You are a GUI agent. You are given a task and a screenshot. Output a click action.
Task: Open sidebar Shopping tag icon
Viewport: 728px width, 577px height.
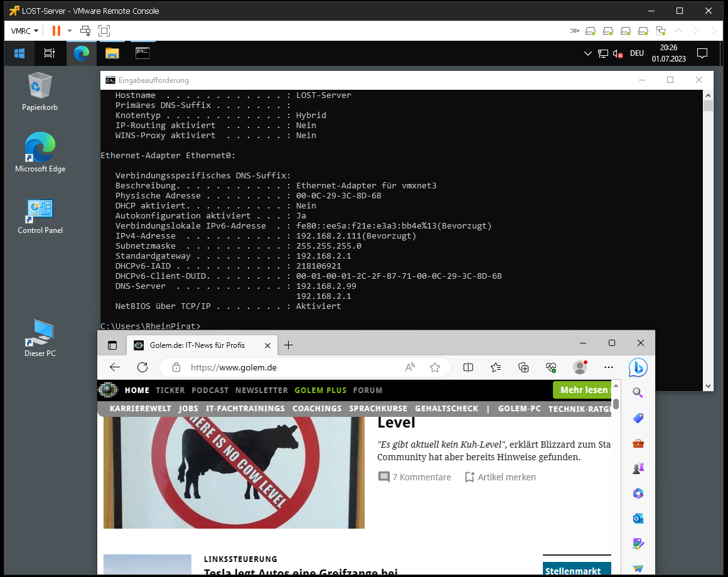click(638, 418)
